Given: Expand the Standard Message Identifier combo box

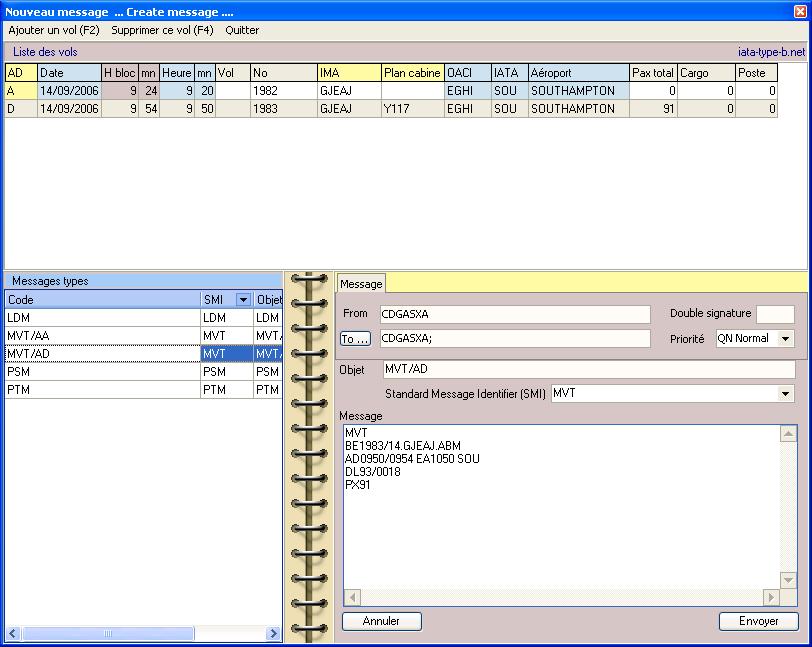Looking at the screenshot, I should tap(786, 394).
